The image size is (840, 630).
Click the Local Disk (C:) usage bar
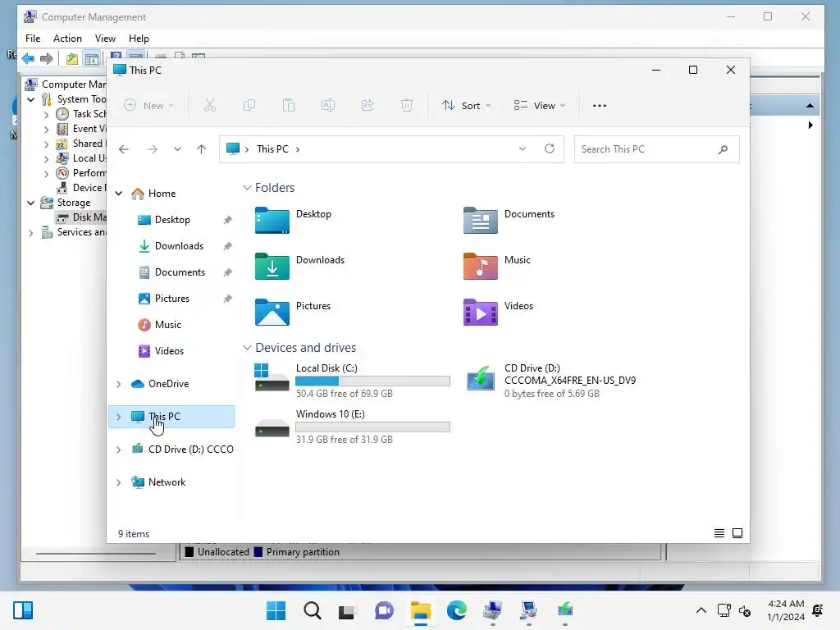click(373, 381)
